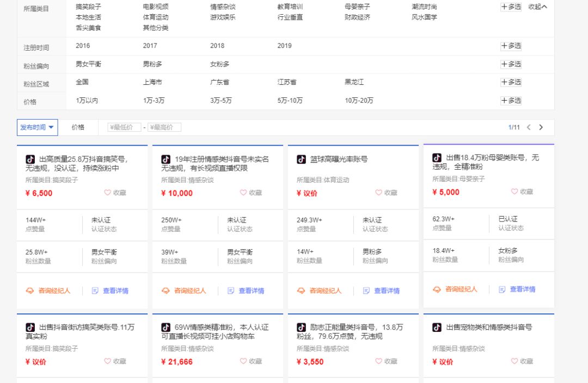588x383 pixels.
Task: Enable 多选 for 价格 row
Action: [511, 101]
